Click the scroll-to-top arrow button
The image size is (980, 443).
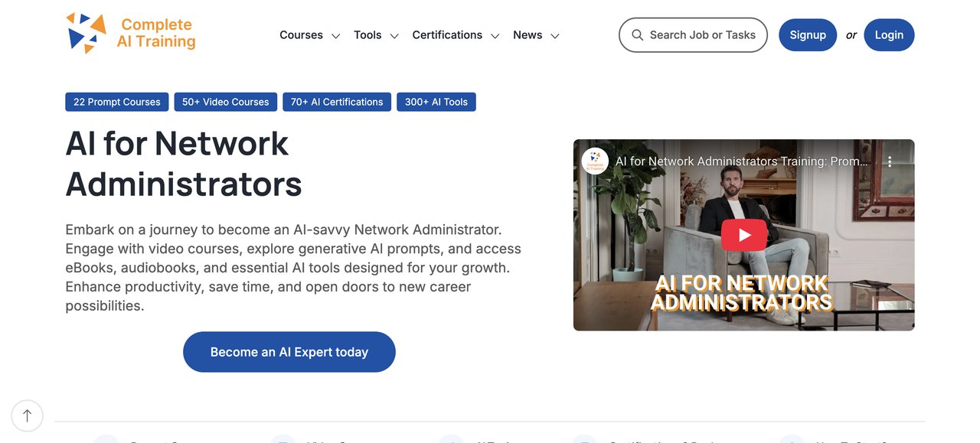pos(28,415)
